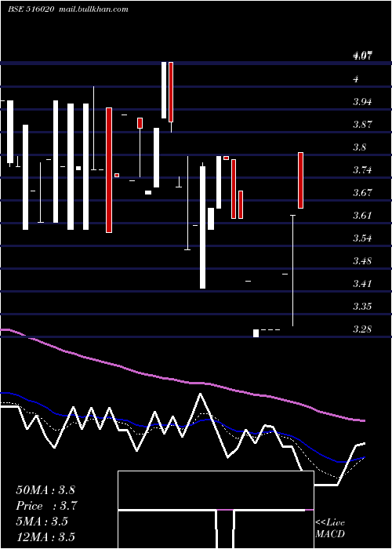Click the 3.87 price axis label
The height and width of the screenshot is (549, 392).
tap(362, 125)
